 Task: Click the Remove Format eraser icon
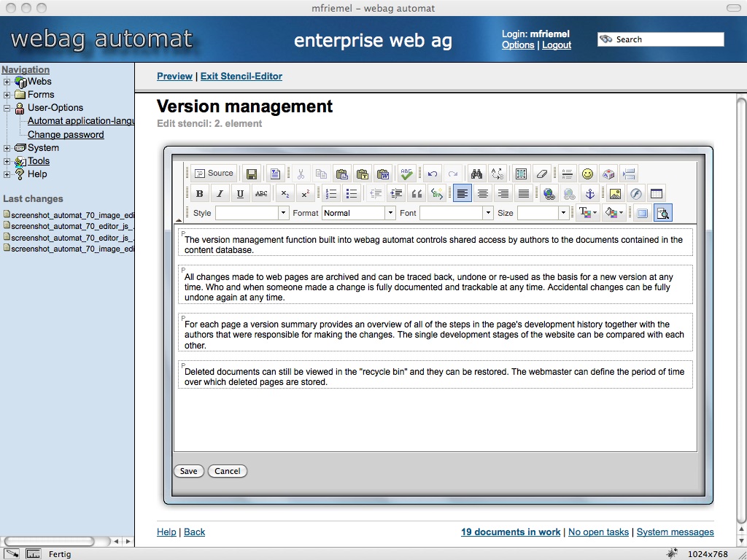click(x=542, y=174)
